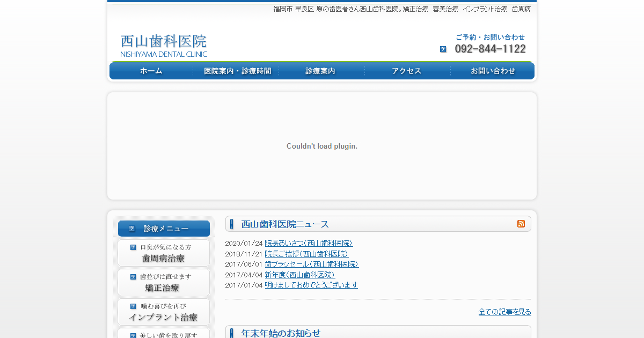Open the RSS feed icon for news
This screenshot has height=338, width=644.
coord(521,224)
